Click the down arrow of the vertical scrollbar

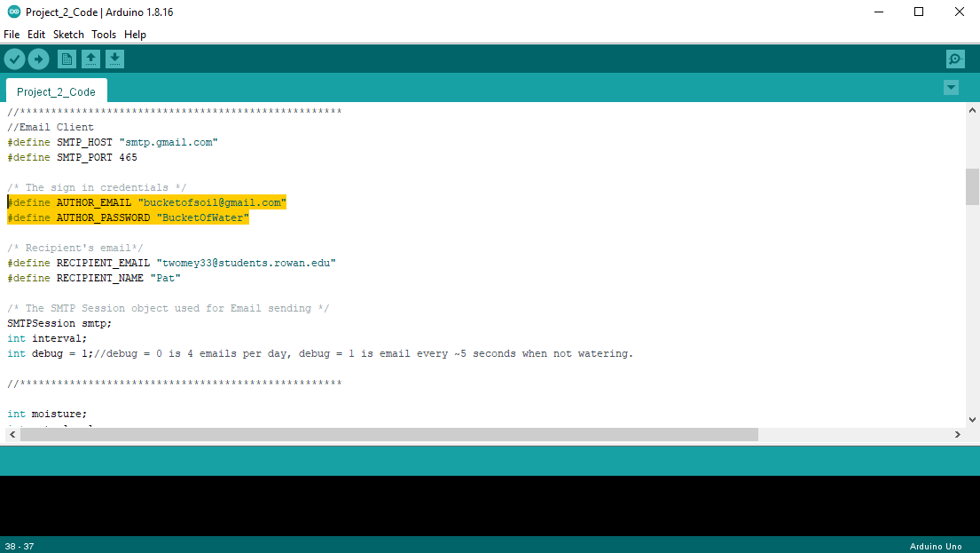point(972,419)
